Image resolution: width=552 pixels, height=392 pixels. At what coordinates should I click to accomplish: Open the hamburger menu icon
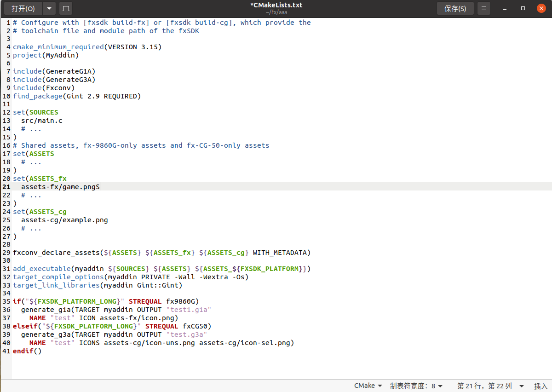(483, 8)
